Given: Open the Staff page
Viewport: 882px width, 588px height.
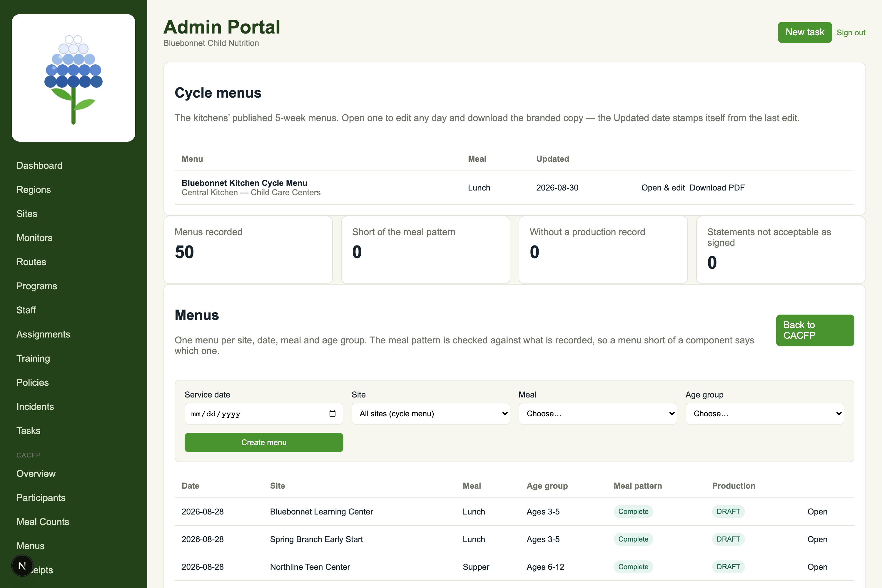Looking at the screenshot, I should point(26,310).
